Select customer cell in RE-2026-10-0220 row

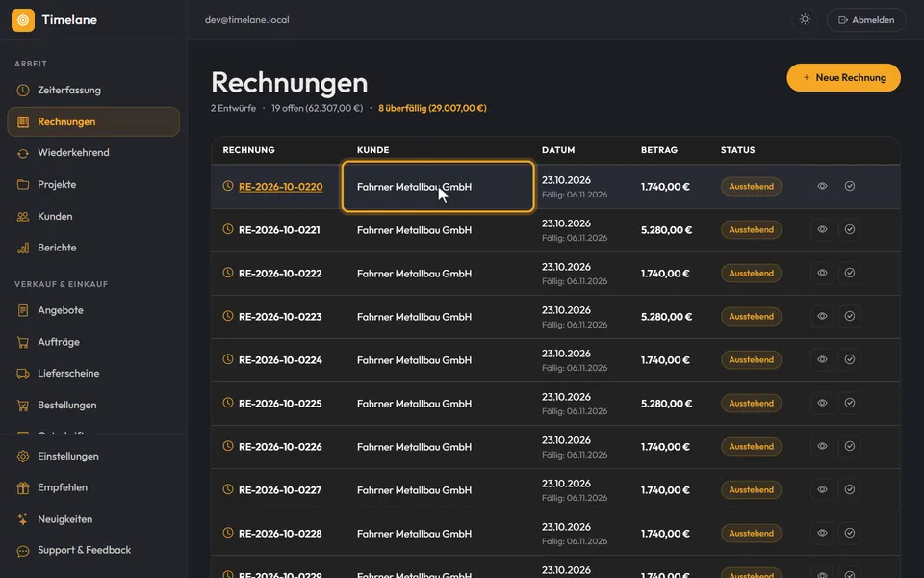(x=438, y=186)
